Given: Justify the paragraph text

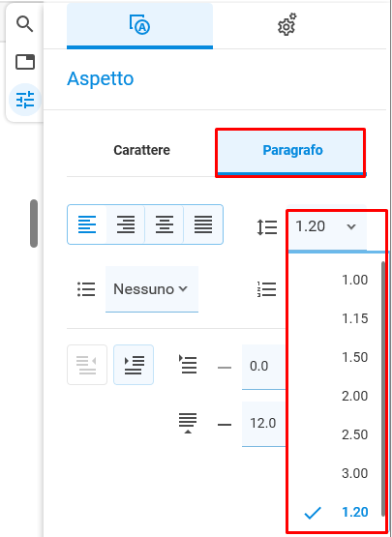Looking at the screenshot, I should tap(203, 224).
